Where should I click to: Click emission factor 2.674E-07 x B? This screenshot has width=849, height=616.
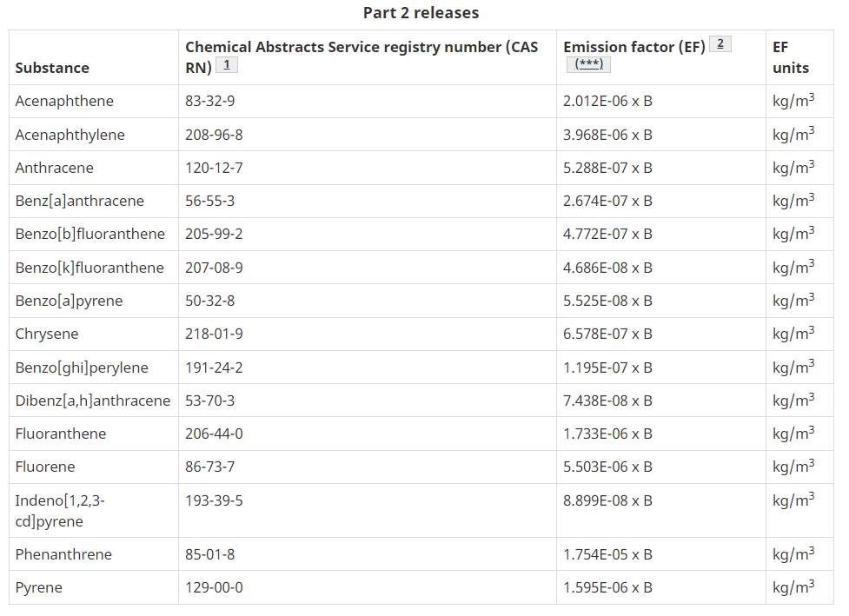607,201
